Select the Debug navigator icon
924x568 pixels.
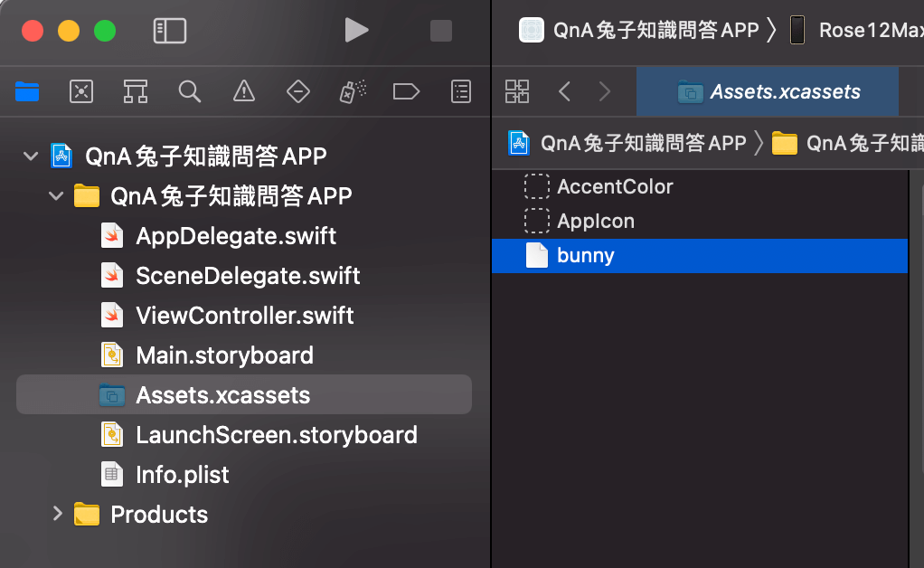click(352, 91)
